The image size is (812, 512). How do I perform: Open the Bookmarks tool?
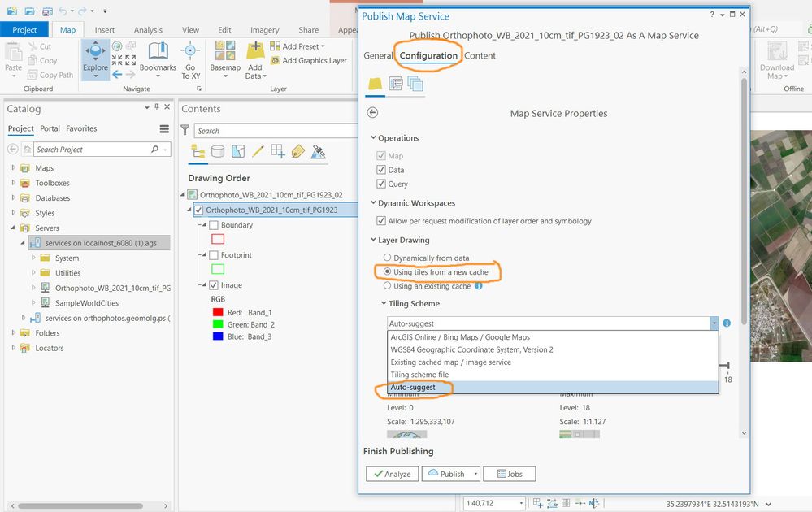(x=158, y=59)
